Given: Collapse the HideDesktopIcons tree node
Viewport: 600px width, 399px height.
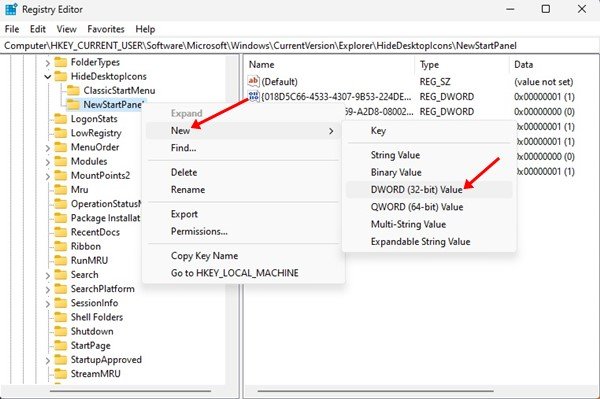Looking at the screenshot, I should tap(47, 77).
